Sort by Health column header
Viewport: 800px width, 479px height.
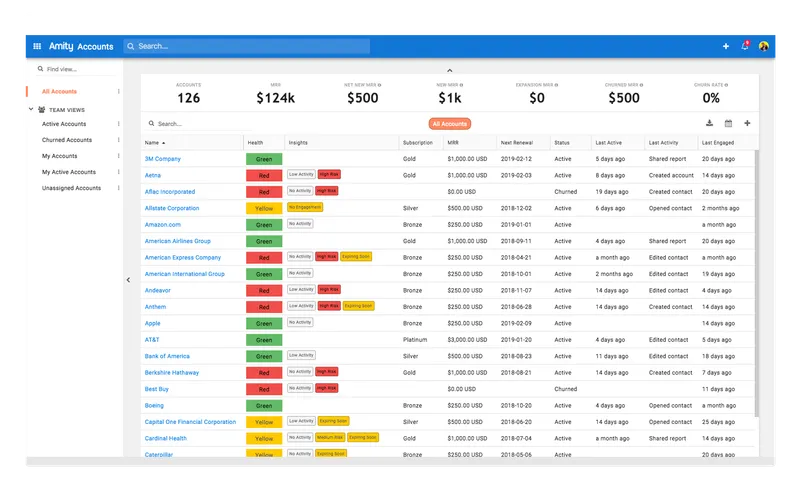(x=255, y=143)
